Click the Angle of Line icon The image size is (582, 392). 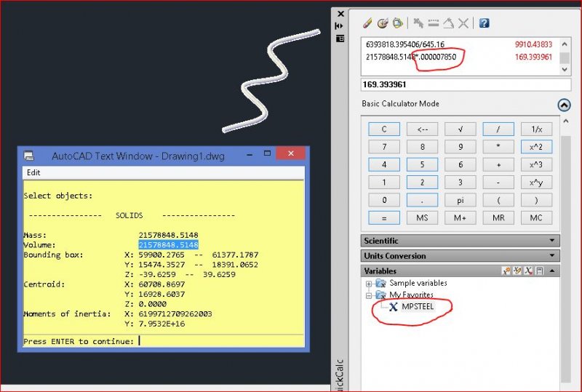click(448, 23)
